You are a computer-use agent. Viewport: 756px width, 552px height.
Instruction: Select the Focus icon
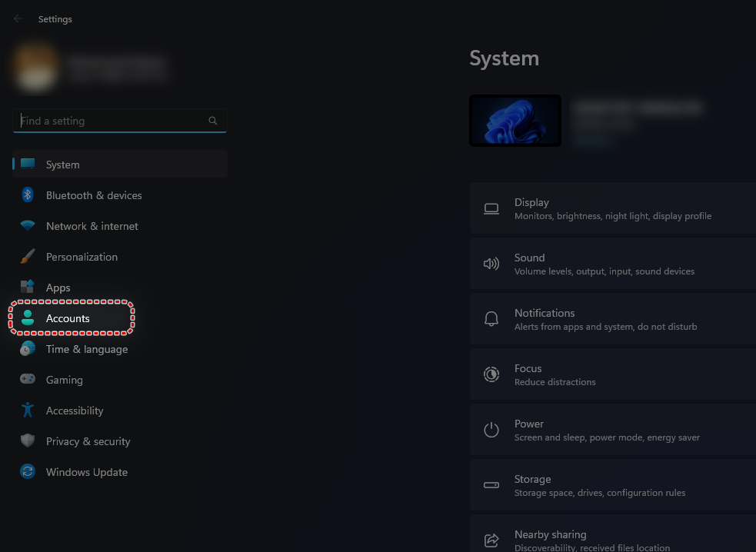(491, 374)
